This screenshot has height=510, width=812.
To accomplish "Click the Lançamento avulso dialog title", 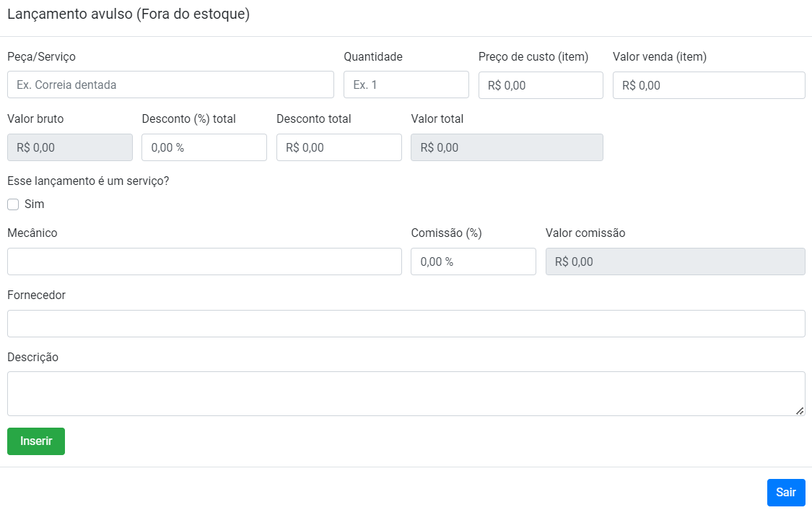I will point(128,14).
